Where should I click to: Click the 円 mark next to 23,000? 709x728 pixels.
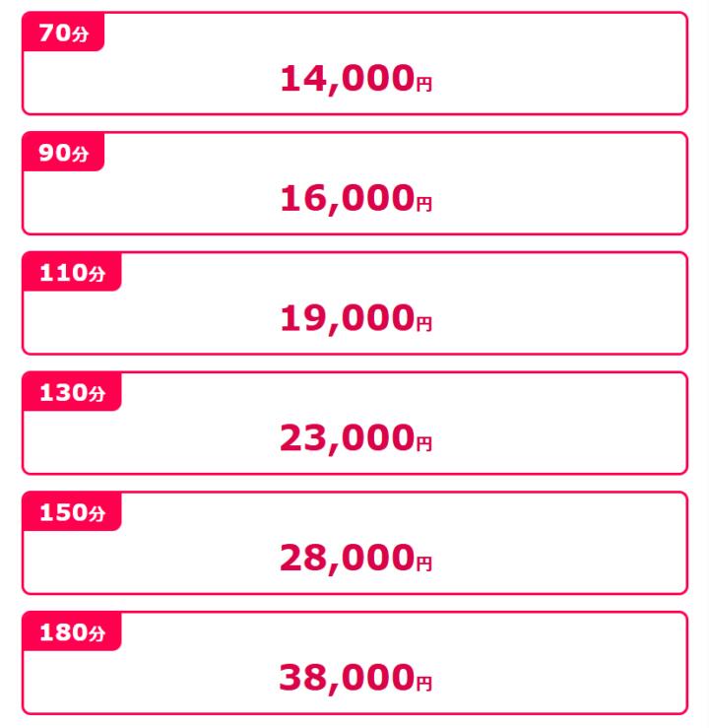(424, 444)
